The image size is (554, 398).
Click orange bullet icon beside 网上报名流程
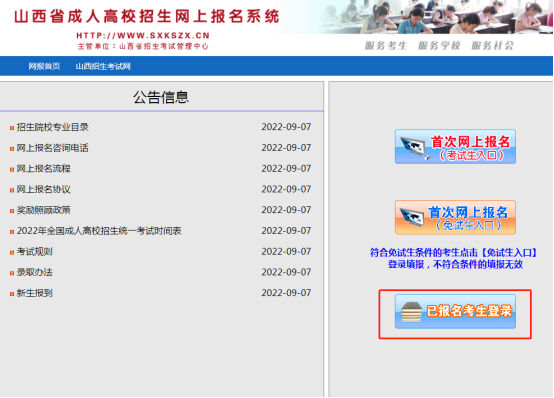point(12,170)
